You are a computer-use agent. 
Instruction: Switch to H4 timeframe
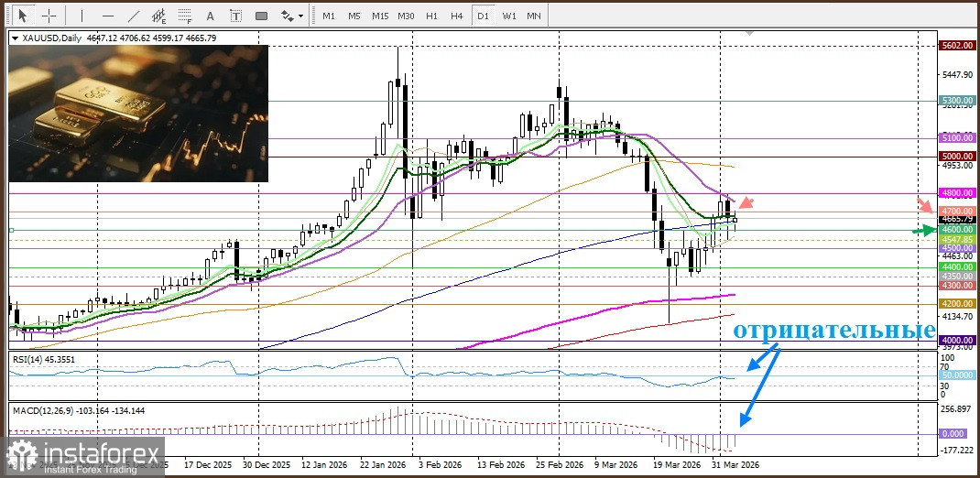[x=456, y=16]
